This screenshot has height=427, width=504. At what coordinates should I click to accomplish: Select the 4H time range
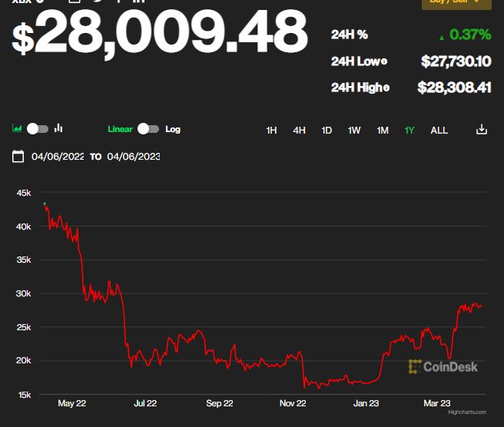300,130
